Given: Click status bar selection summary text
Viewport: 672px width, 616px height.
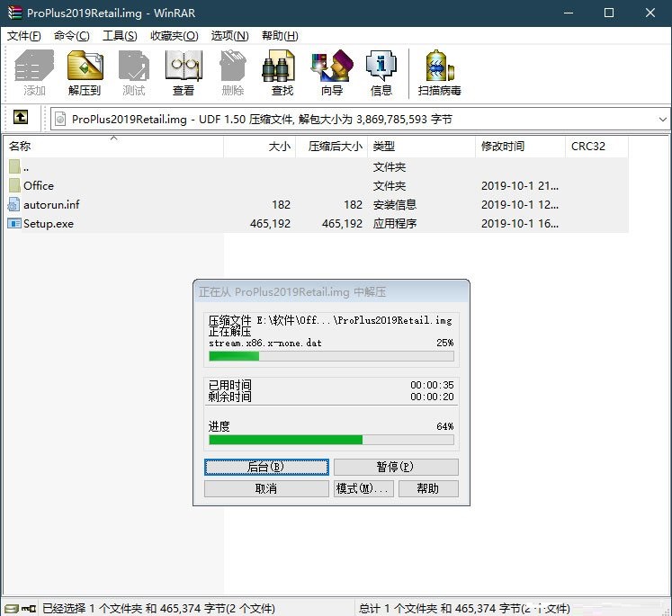Looking at the screenshot, I should tap(158, 608).
